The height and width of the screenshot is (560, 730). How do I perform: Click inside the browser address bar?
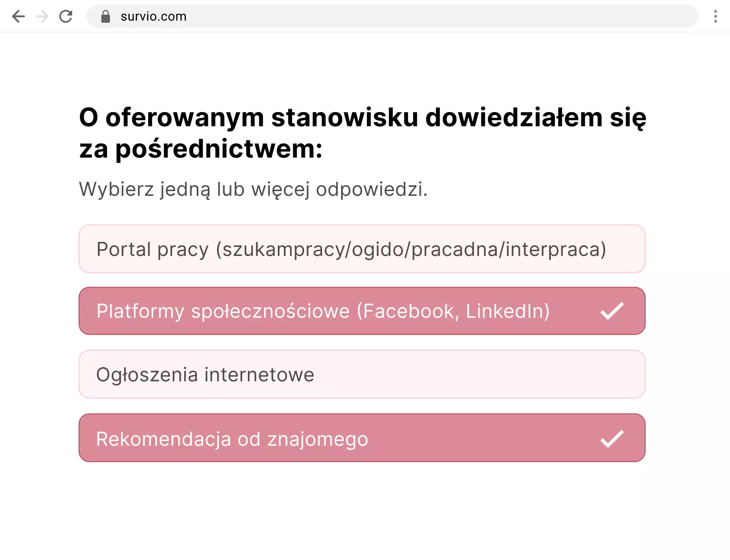pyautogui.click(x=344, y=16)
